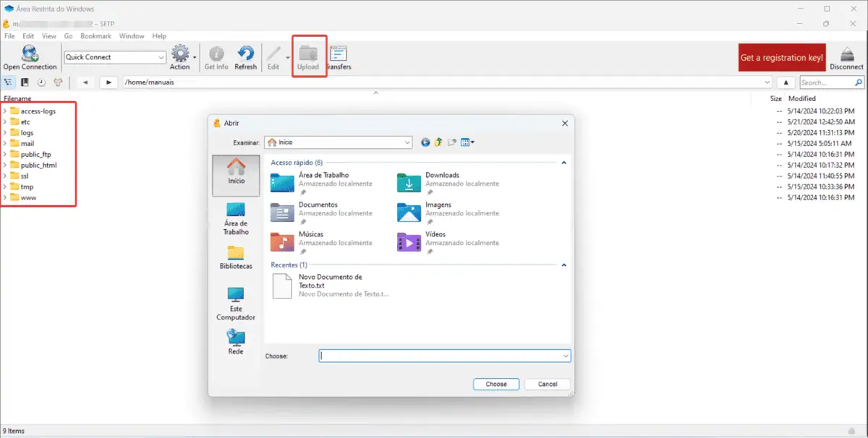Image resolution: width=868 pixels, height=438 pixels.
Task: Open the Examinar location dropdown
Action: (406, 142)
